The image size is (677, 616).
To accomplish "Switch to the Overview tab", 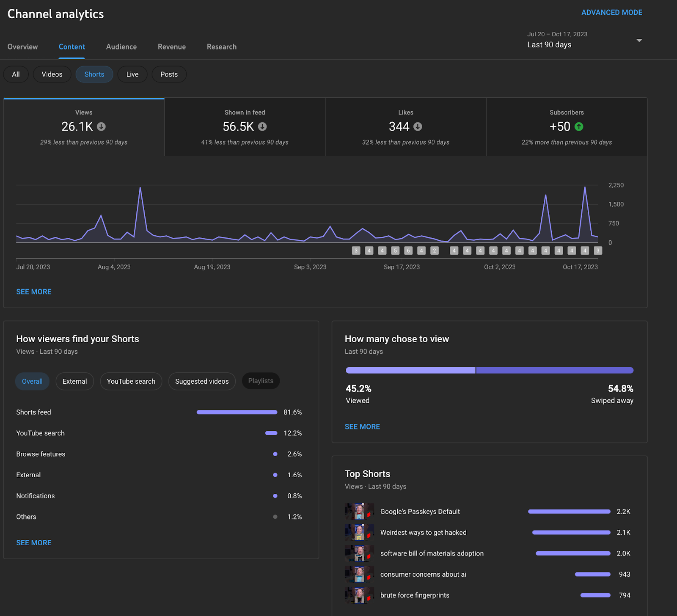I will point(22,47).
